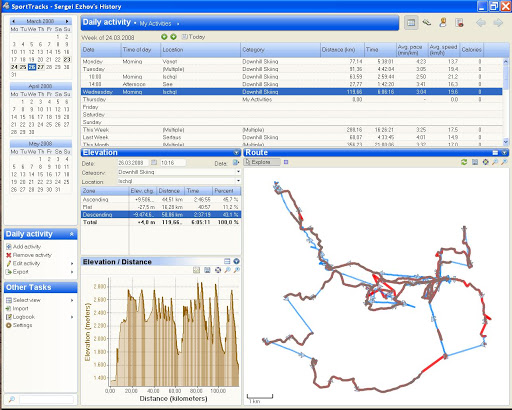Sort by Distance (km) column header
Screen dimensions: 512x410
tap(342, 50)
